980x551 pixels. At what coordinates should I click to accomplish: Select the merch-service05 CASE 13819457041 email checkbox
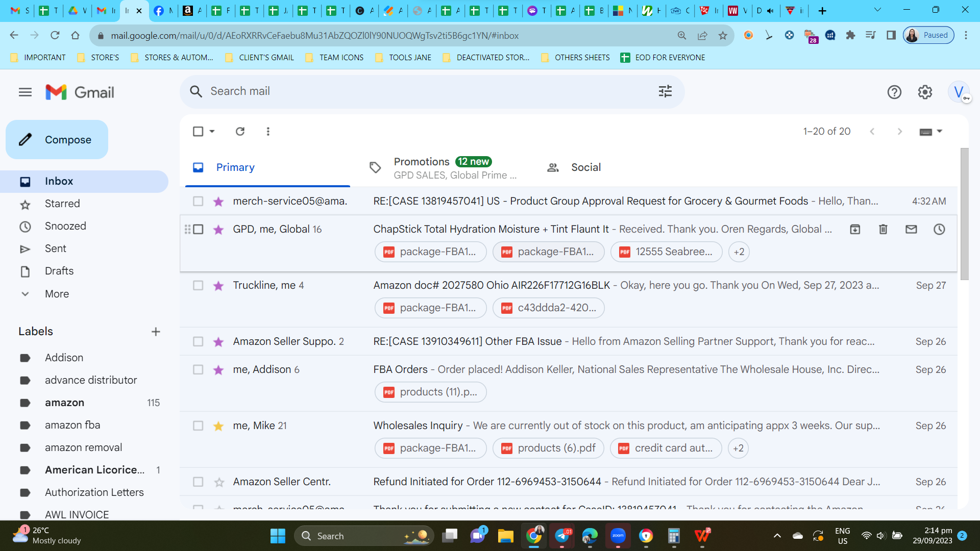[x=198, y=202]
